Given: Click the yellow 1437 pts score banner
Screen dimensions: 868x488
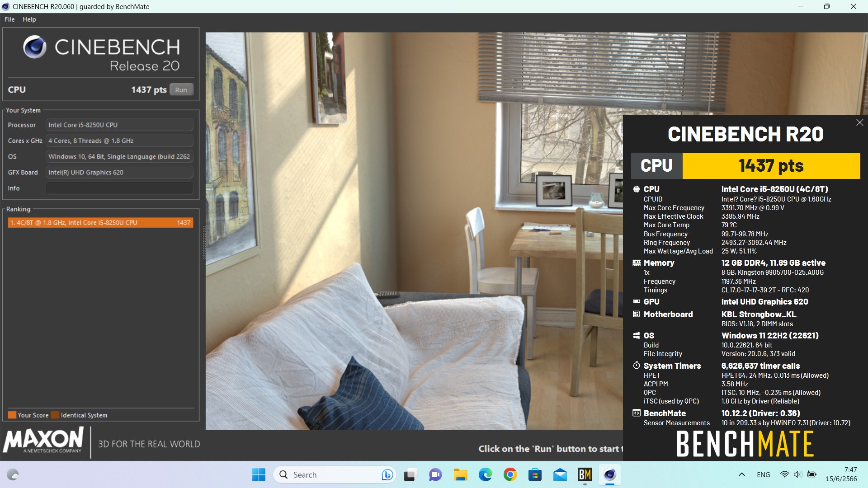Looking at the screenshot, I should pos(771,166).
